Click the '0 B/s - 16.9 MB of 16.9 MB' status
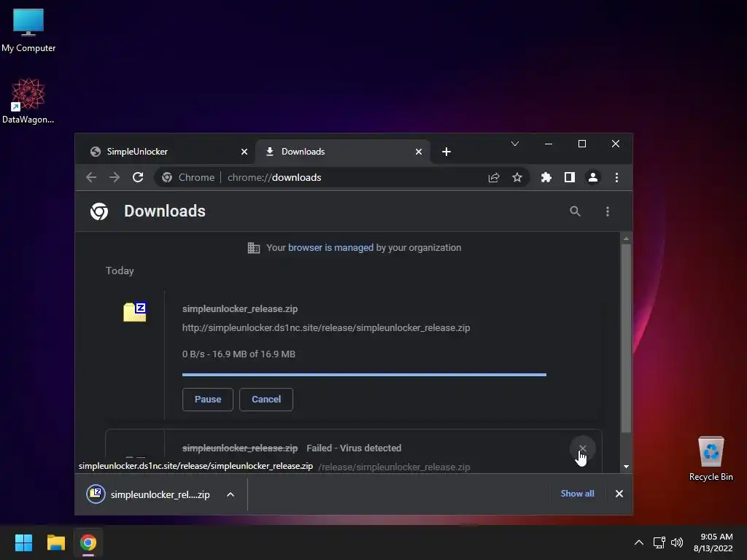This screenshot has height=560, width=747. (x=239, y=354)
